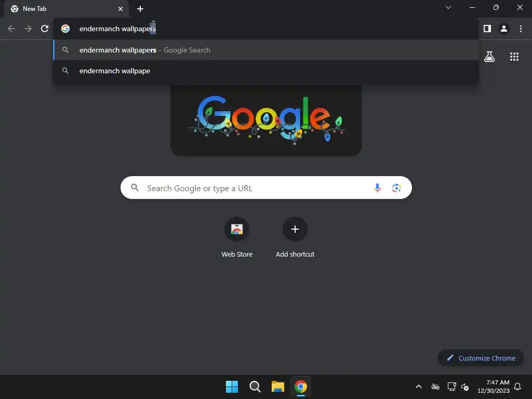Viewport: 532px width, 399px height.
Task: Open Windows taskbar search
Action: point(255,387)
